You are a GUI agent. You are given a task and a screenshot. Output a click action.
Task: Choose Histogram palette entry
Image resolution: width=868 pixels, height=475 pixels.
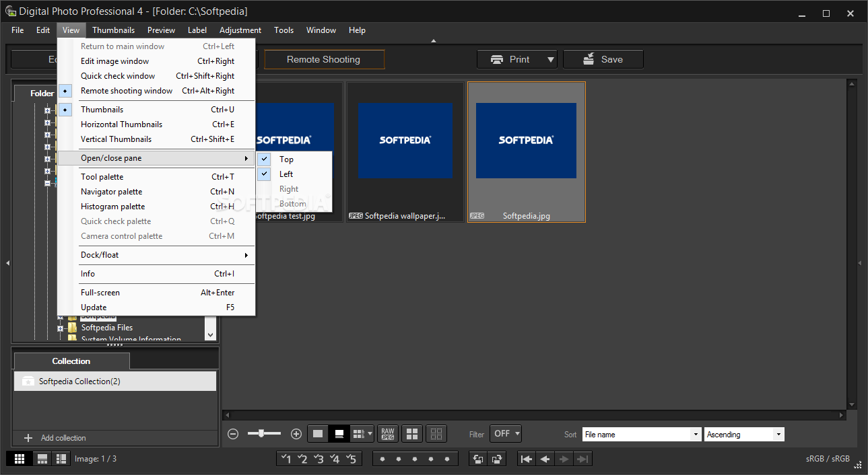click(x=156, y=207)
